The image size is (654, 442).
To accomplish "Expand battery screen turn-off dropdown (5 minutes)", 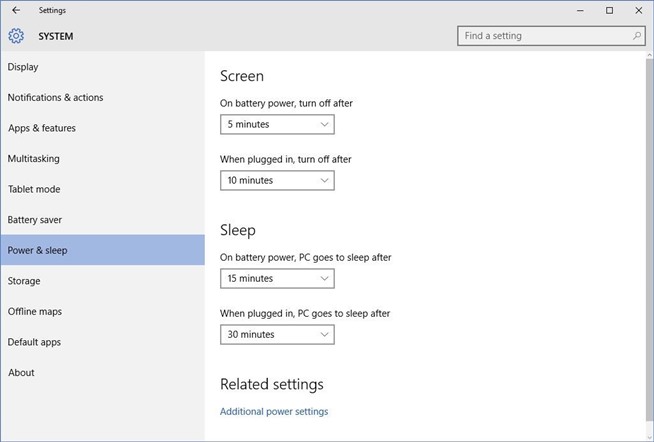I will [x=277, y=124].
